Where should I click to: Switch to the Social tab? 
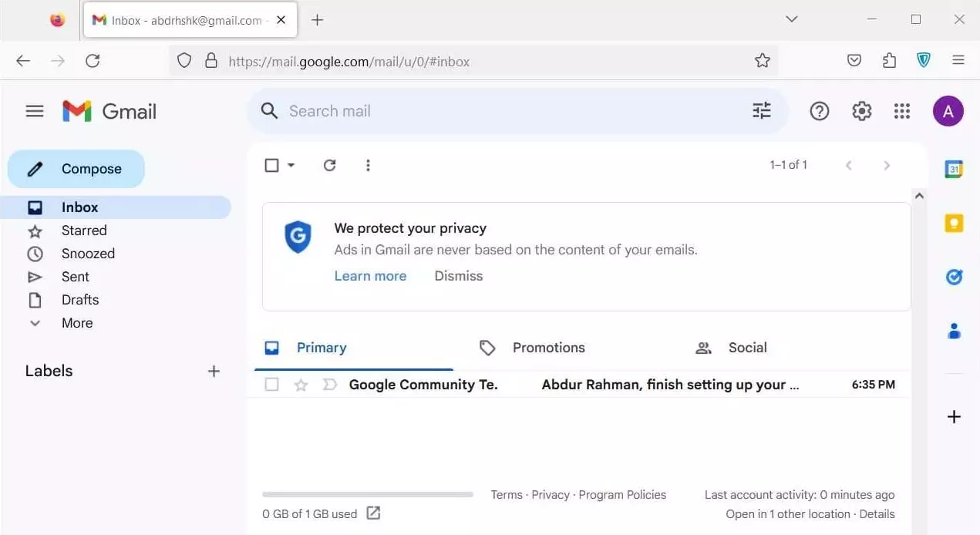tap(747, 348)
